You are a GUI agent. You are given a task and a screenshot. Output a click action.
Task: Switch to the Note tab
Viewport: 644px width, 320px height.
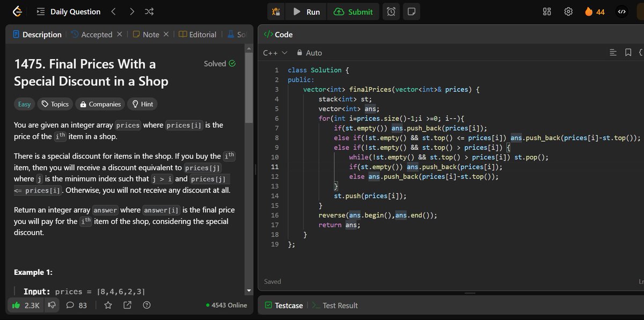146,34
